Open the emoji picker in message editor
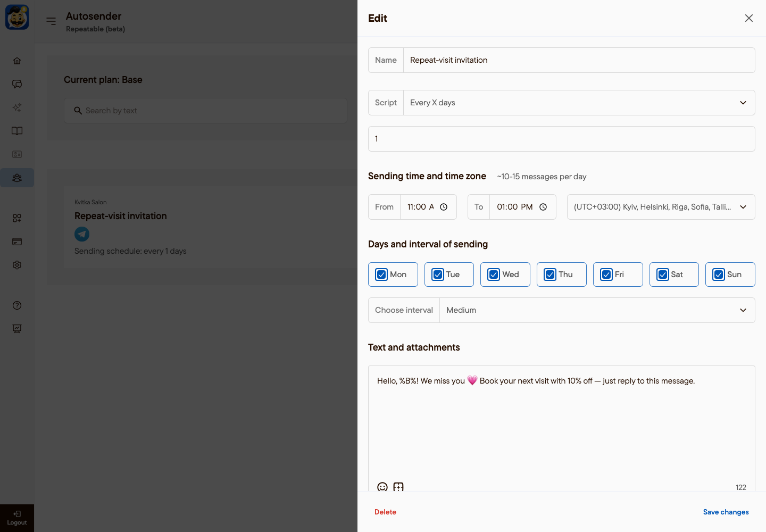This screenshot has width=766, height=532. tap(382, 486)
